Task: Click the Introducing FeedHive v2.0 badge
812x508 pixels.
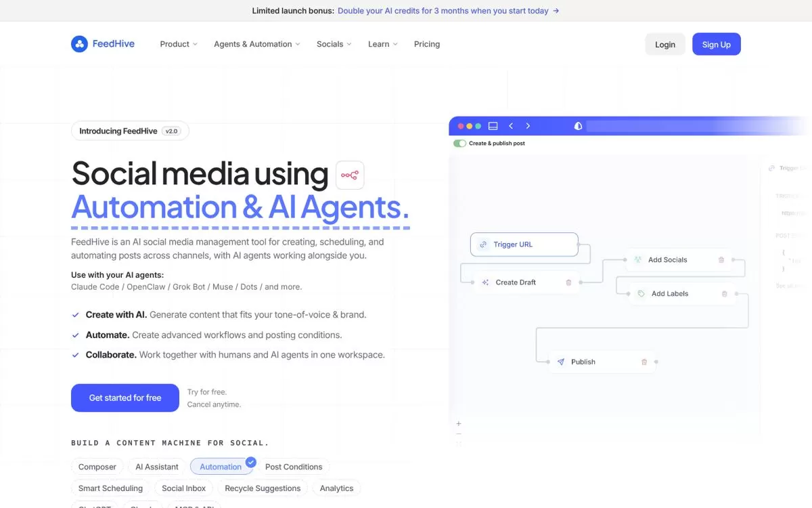Action: point(130,131)
